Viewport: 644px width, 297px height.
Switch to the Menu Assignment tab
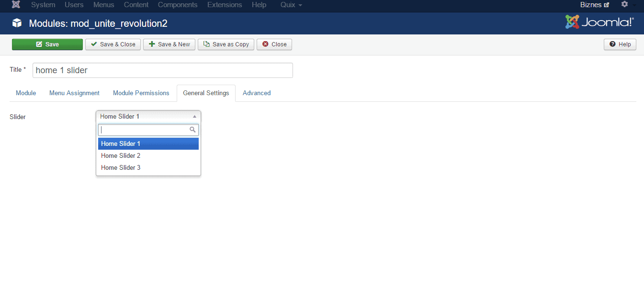(74, 93)
